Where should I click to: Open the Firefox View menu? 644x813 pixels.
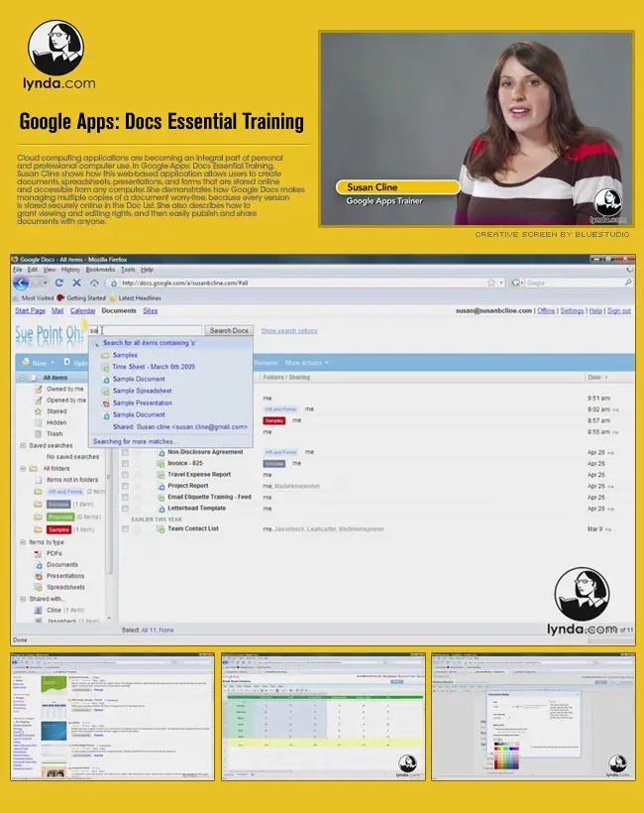50,270
